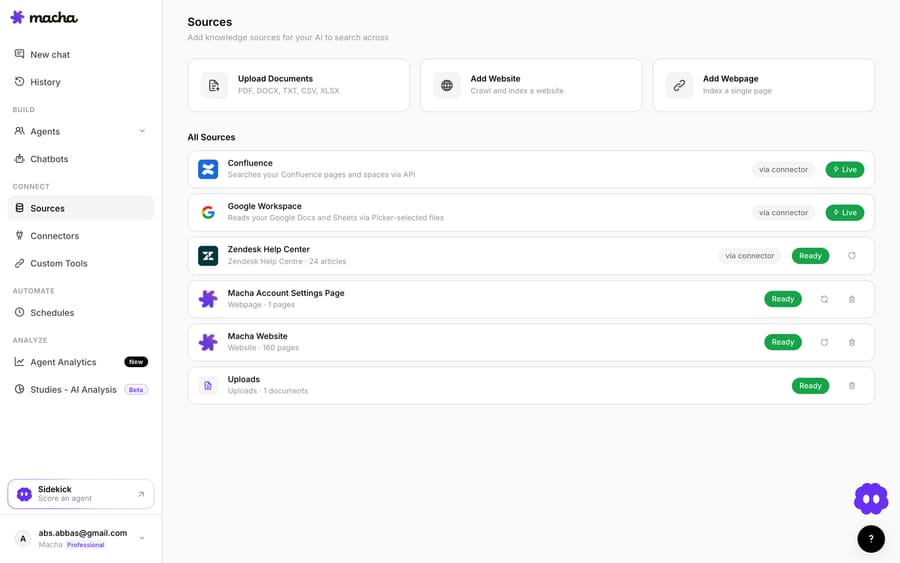Screen dimensions: 900x563
Task: Click the Sources database icon
Action: pyautogui.click(x=20, y=208)
